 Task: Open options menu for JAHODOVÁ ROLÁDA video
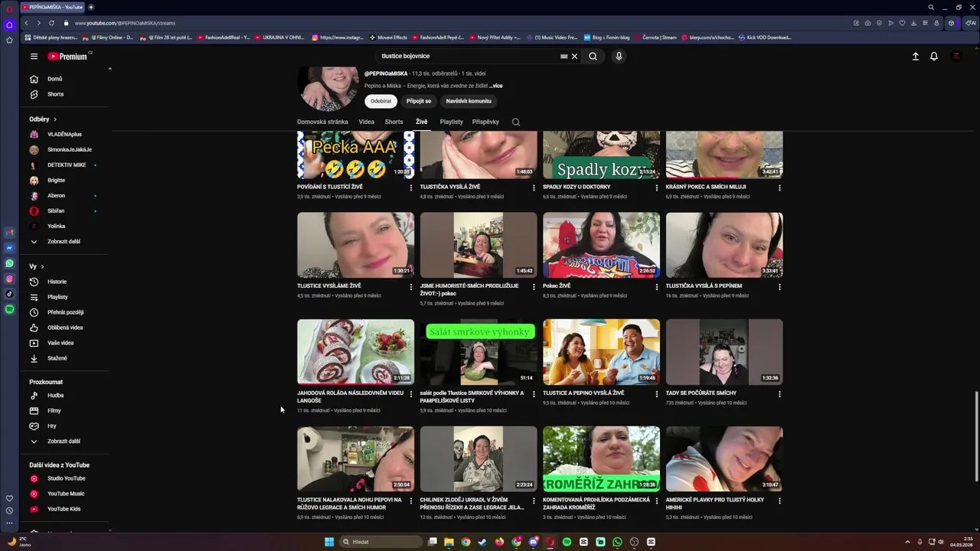[x=411, y=394]
